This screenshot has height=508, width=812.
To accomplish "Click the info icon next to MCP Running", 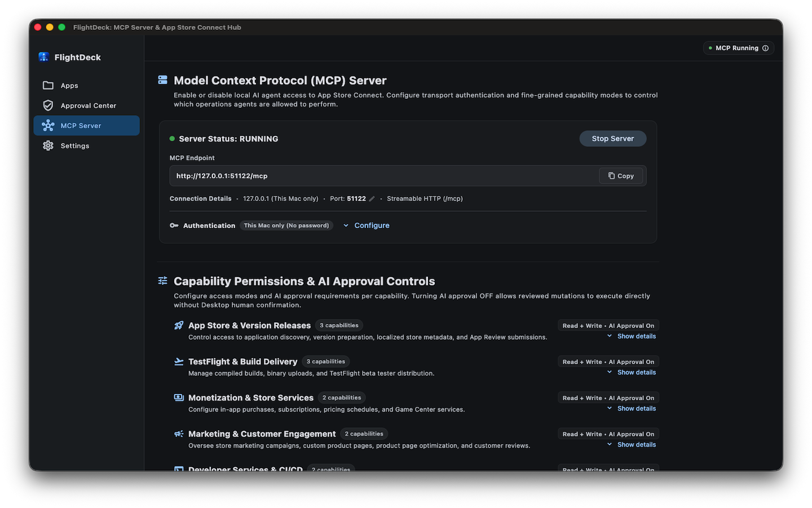I will pyautogui.click(x=765, y=48).
